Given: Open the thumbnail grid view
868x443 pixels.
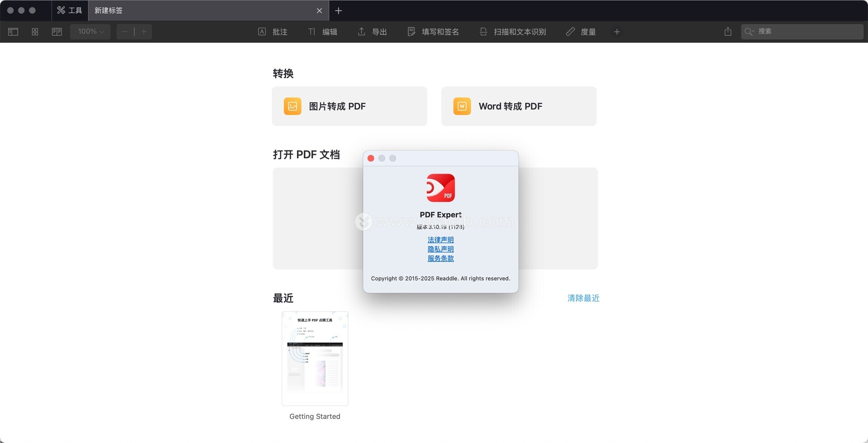Looking at the screenshot, I should [x=35, y=32].
